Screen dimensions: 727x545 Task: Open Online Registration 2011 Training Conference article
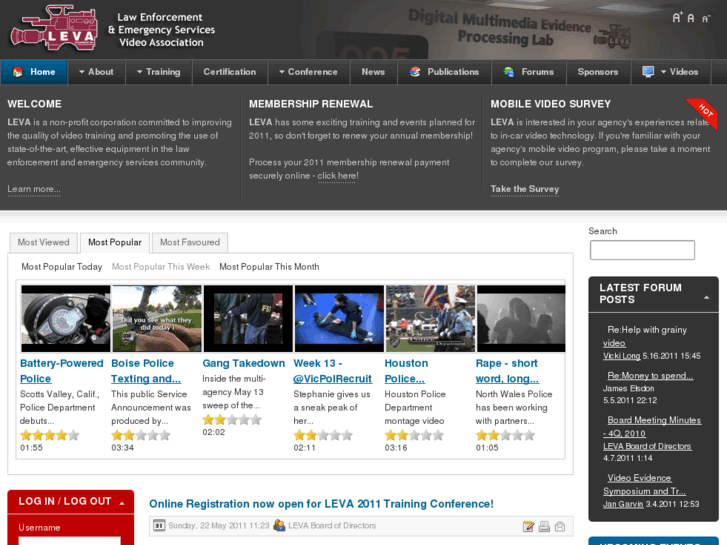point(321,504)
